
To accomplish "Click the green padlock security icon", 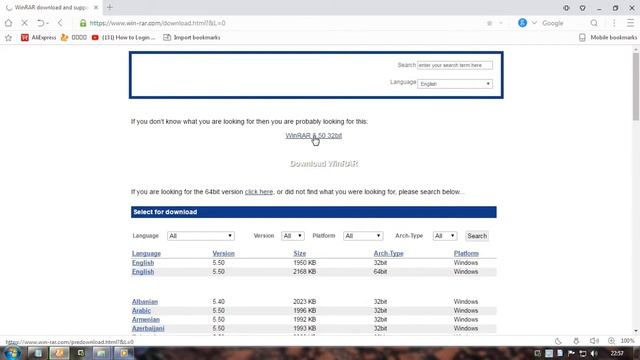I will [83, 23].
